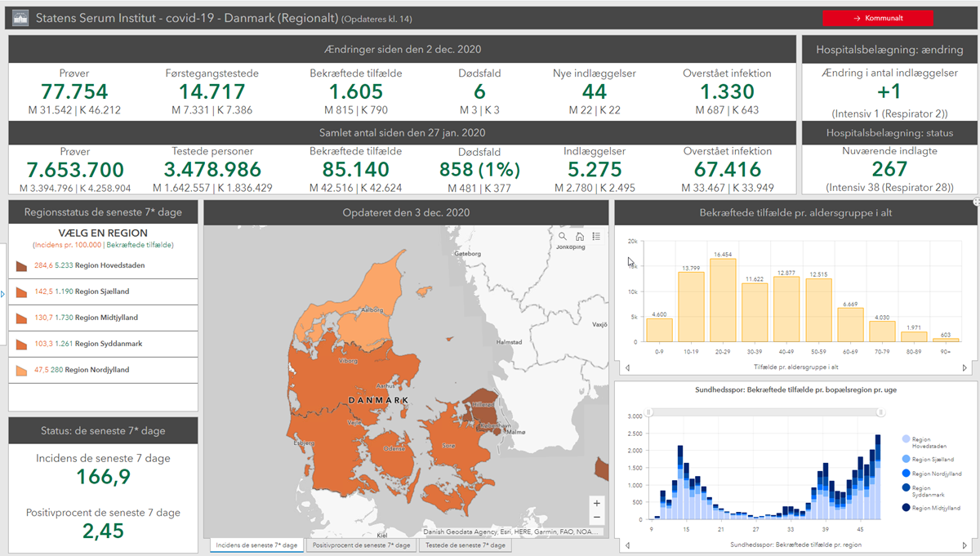Switch to the Positivprocent de seneste 7* dage tab
The height and width of the screenshot is (556, 980).
pos(361,545)
